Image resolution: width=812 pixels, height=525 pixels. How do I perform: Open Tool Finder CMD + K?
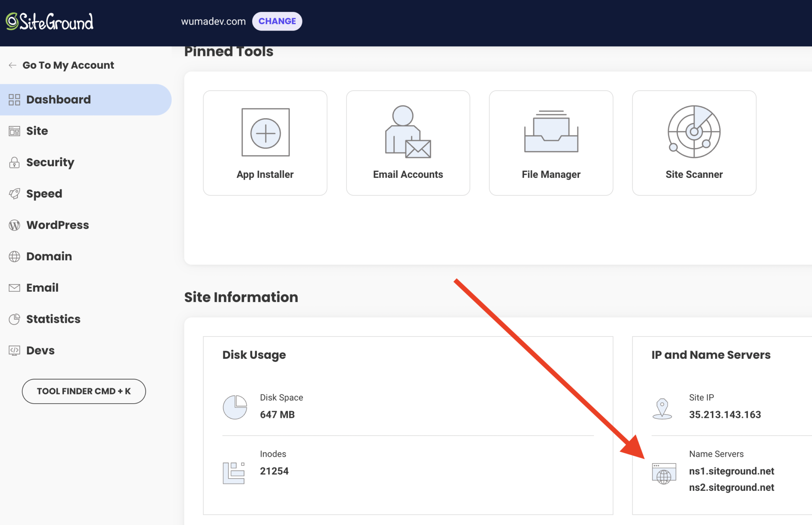coord(84,391)
